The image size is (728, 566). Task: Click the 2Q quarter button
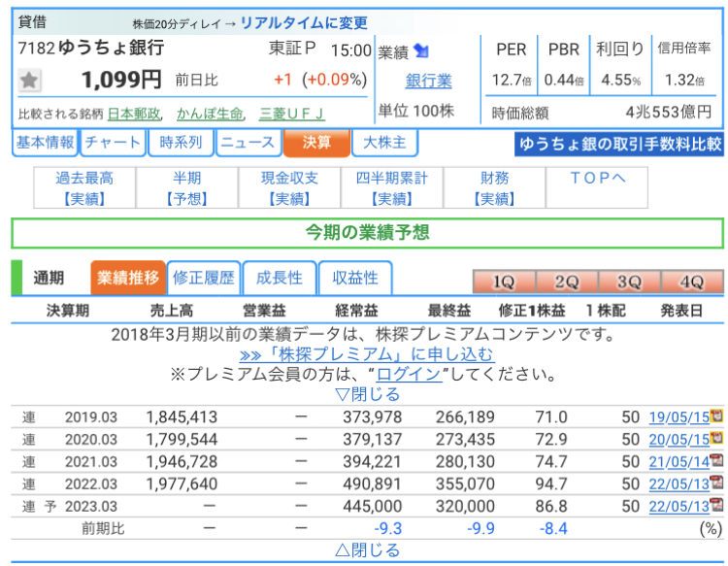[x=567, y=282]
